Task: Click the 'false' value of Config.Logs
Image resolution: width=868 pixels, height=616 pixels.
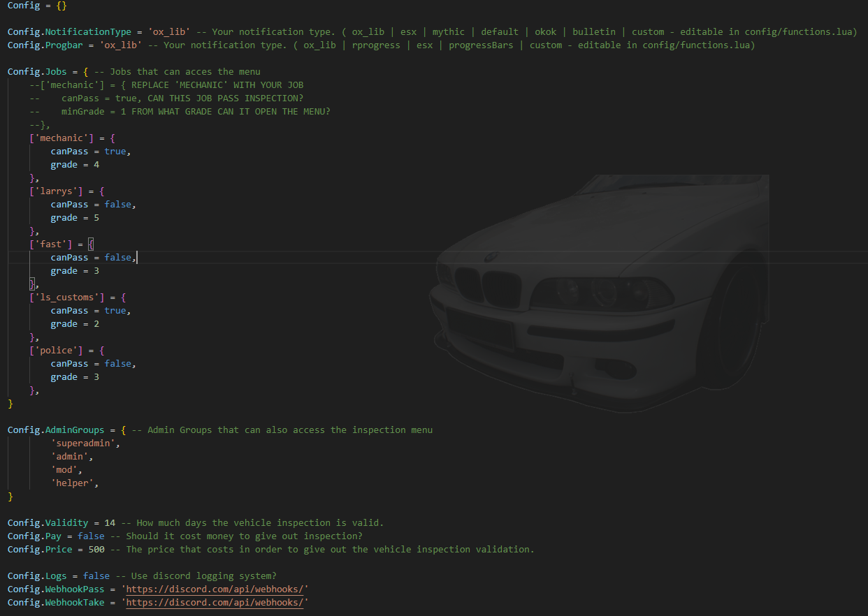Action: (x=96, y=575)
